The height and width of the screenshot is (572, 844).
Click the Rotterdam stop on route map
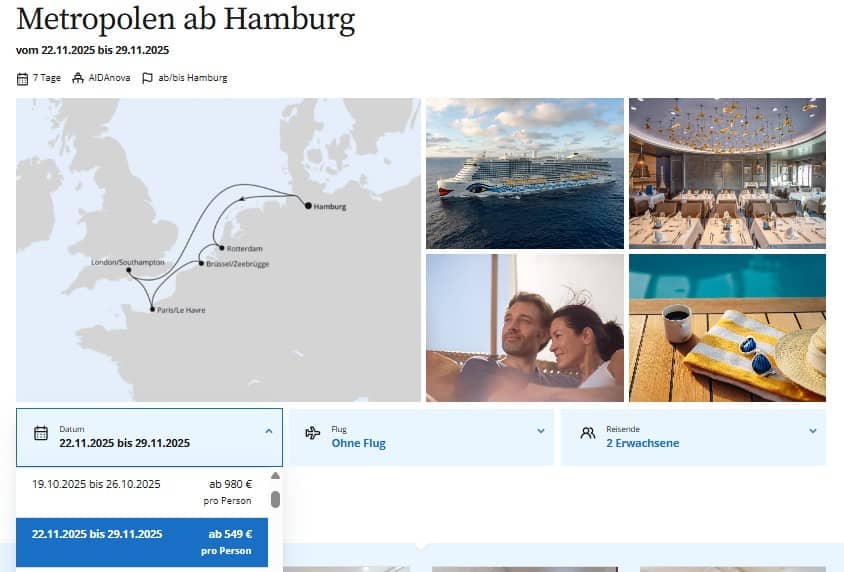[221, 247]
